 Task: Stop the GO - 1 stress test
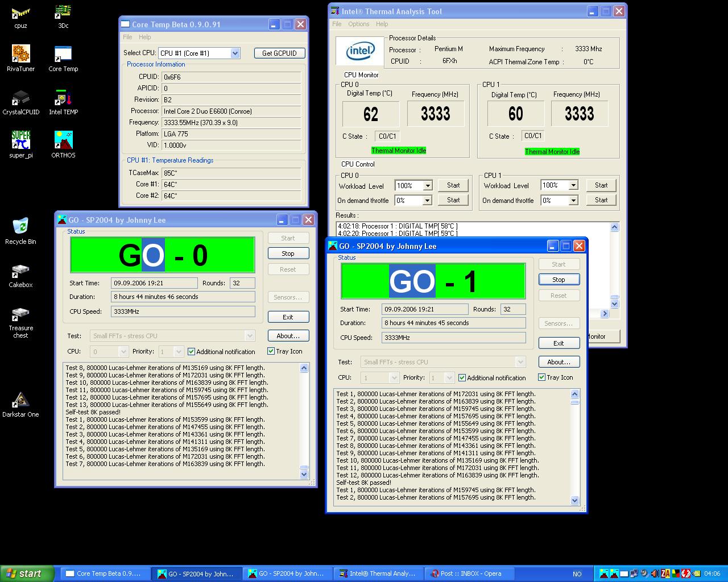[559, 280]
